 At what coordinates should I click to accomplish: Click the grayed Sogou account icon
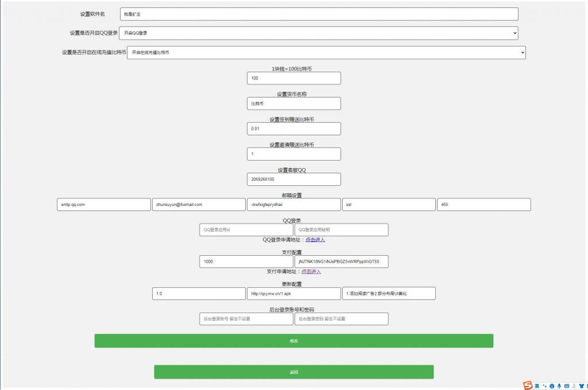coord(574,385)
